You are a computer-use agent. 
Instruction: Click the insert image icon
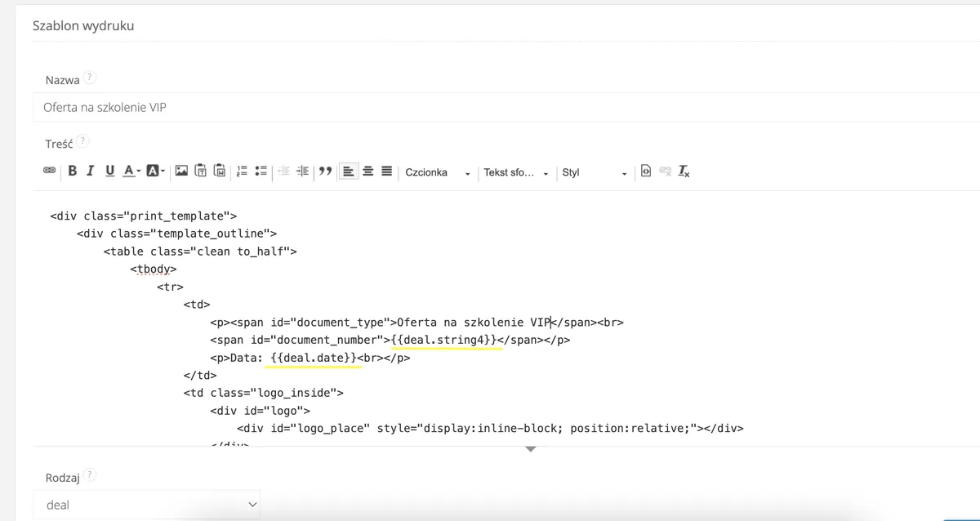pyautogui.click(x=181, y=171)
